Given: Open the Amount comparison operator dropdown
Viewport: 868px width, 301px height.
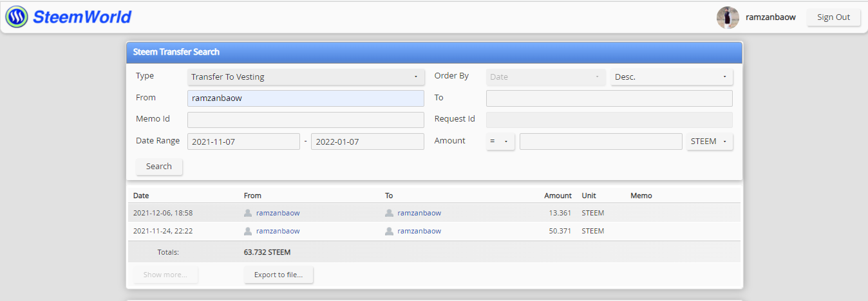Looking at the screenshot, I should 500,141.
